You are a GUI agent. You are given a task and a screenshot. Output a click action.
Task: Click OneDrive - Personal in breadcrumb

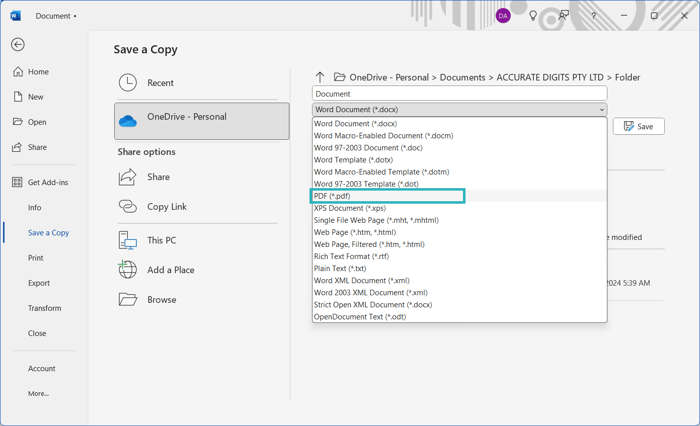click(389, 77)
